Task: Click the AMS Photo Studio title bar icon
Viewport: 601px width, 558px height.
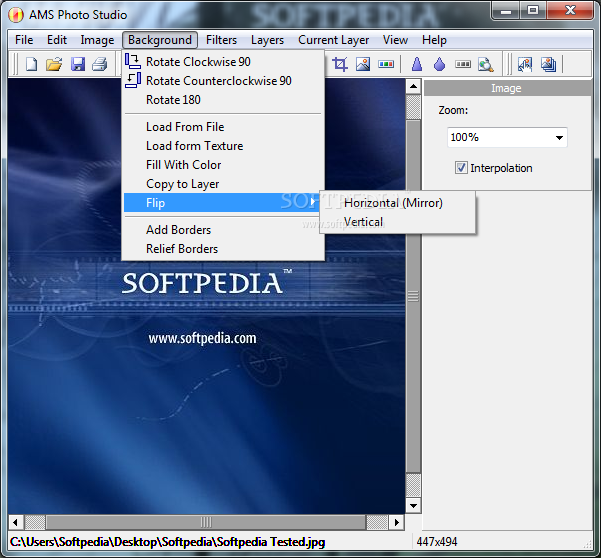Action: [x=16, y=15]
